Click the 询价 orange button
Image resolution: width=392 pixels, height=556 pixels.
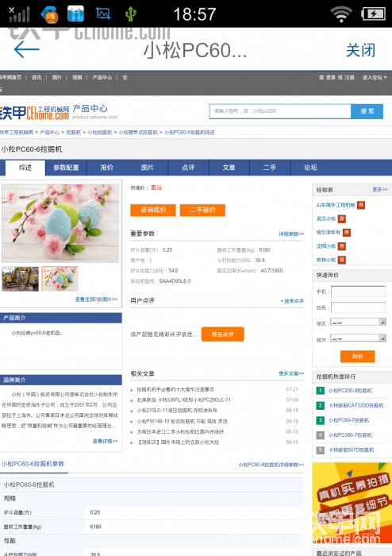(x=357, y=357)
